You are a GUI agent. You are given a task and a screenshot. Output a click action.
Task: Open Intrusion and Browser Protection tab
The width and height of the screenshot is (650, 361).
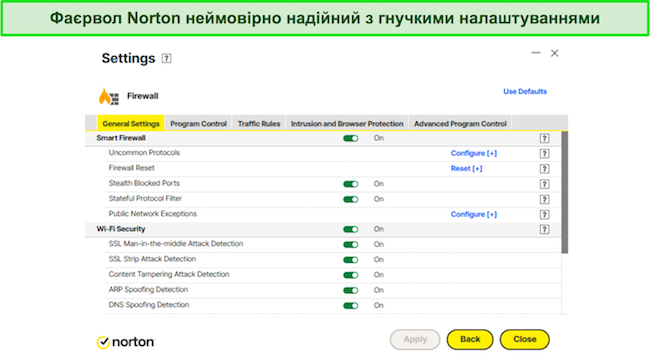click(x=347, y=124)
